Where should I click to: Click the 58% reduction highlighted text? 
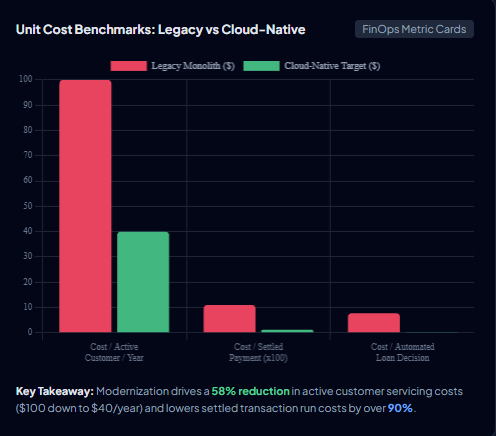pyautogui.click(x=250, y=391)
